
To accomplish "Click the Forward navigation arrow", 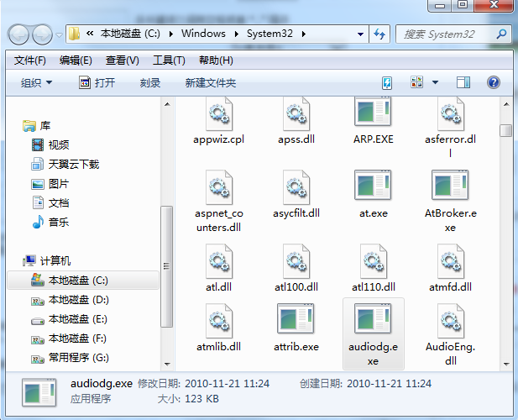I will [x=42, y=34].
